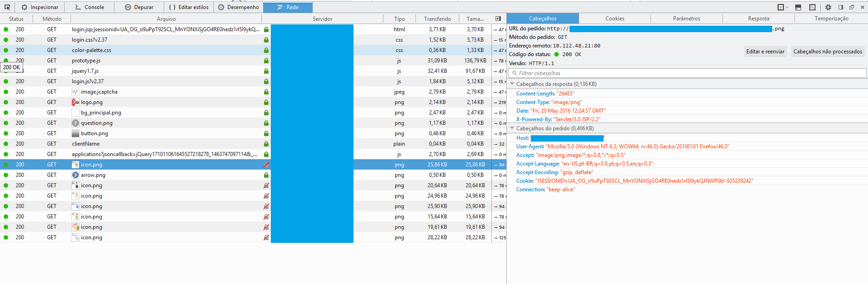Click Cabeçalhos não processados button

point(827,52)
